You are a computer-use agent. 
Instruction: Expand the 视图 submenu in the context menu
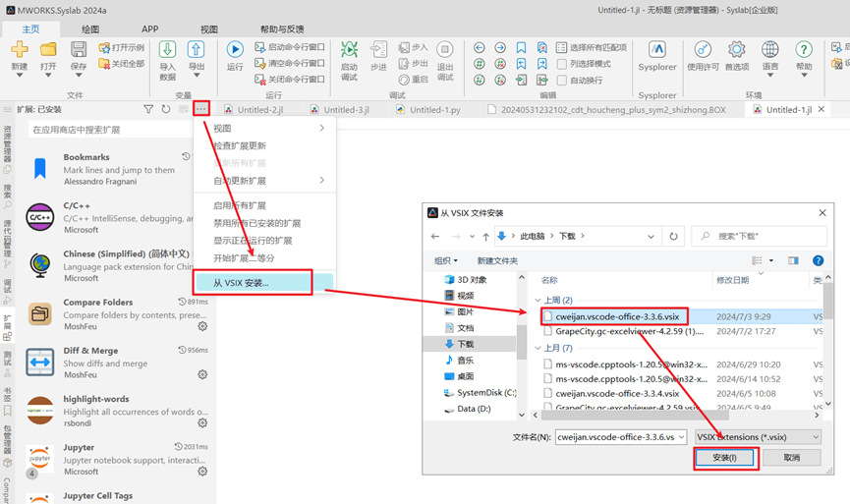pos(264,129)
